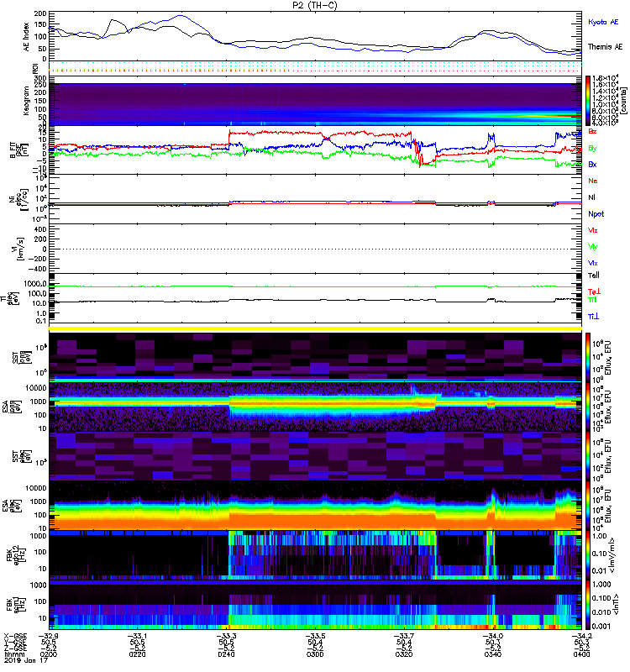The height and width of the screenshot is (672, 630).
Task: Click the blue Npot legend label
Action: tap(596, 214)
